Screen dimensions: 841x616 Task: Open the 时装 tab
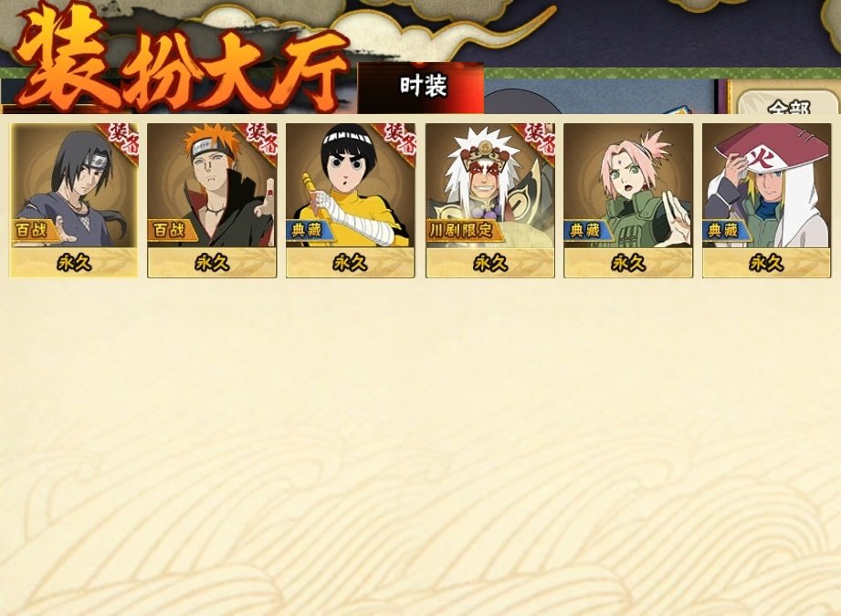421,88
